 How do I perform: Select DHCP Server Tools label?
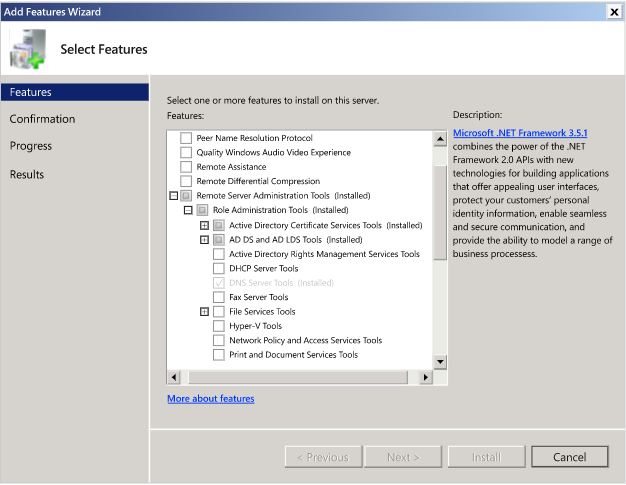[x=263, y=269]
